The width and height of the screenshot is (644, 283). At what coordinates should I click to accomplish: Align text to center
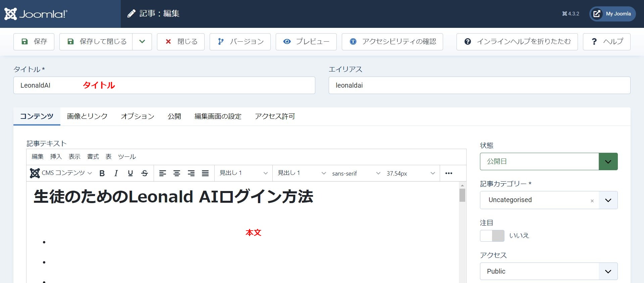click(177, 173)
